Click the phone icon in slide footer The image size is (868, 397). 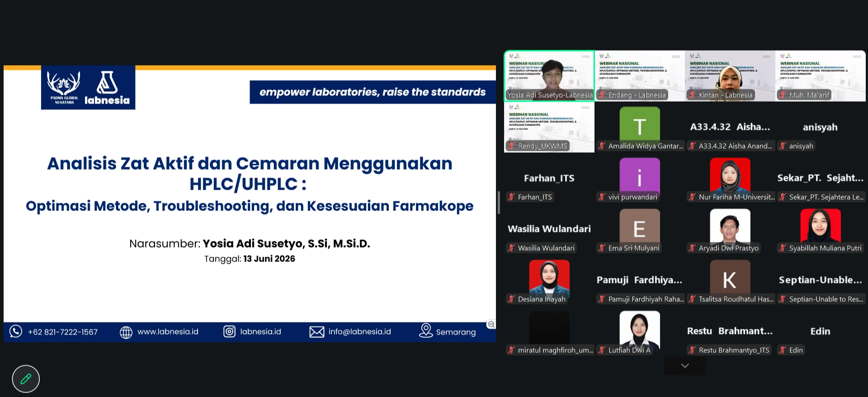pyautogui.click(x=16, y=332)
